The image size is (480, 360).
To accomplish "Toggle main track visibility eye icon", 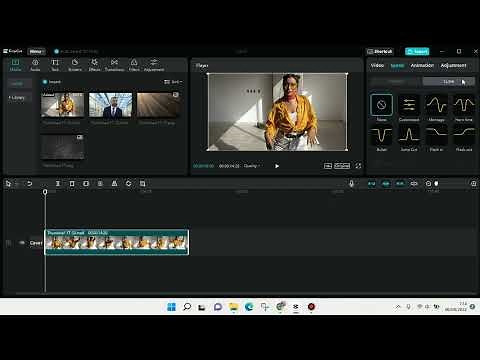I will tap(22, 243).
